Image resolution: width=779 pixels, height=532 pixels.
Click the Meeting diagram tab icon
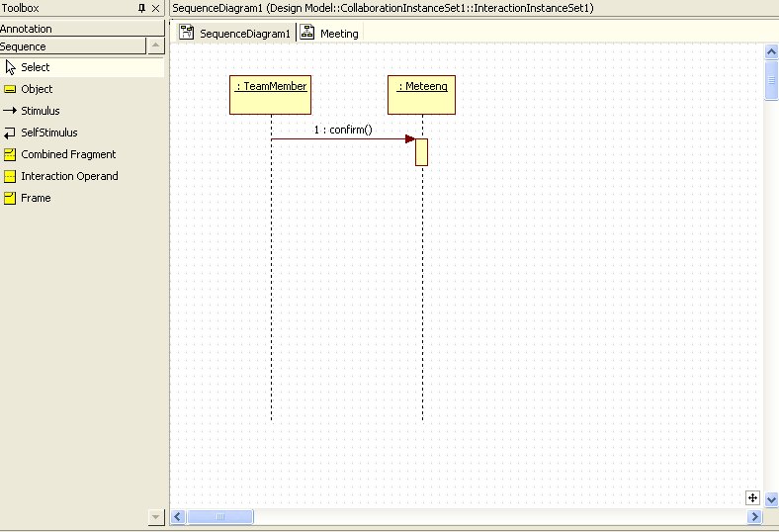coord(307,32)
